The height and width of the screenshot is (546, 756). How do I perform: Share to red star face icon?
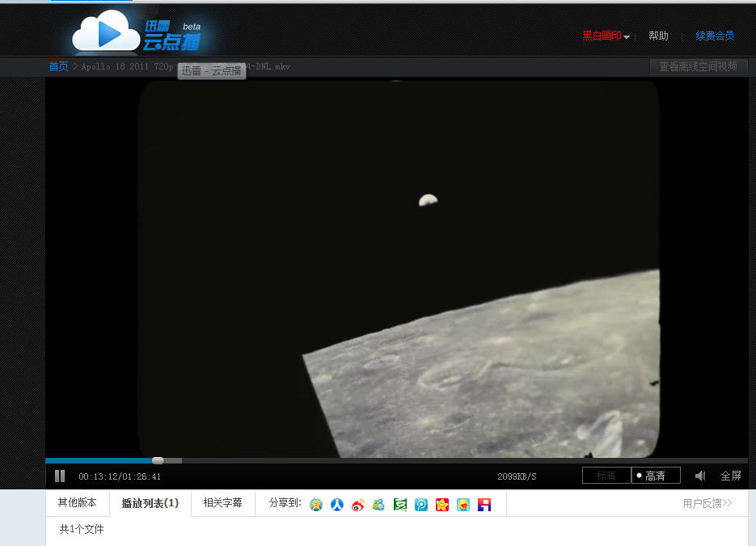[442, 505]
